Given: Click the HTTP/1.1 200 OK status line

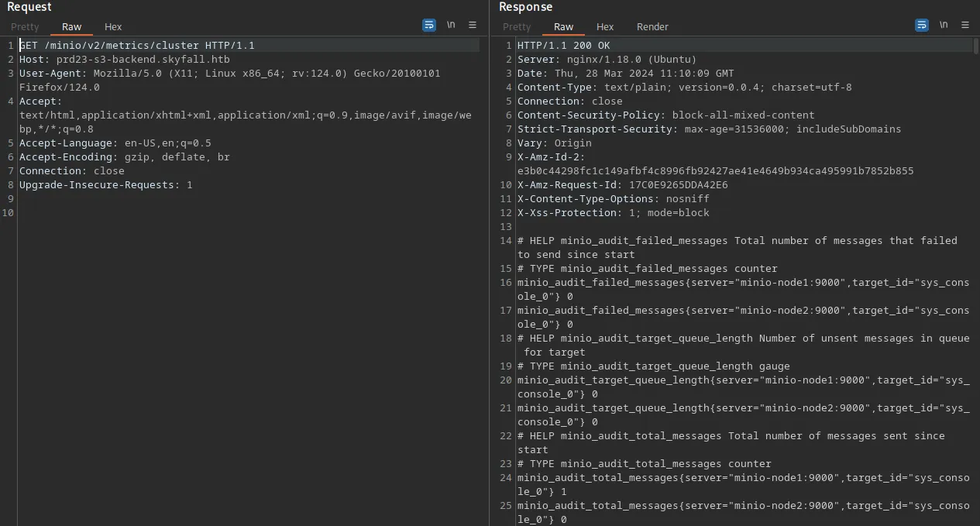Looking at the screenshot, I should [x=563, y=46].
